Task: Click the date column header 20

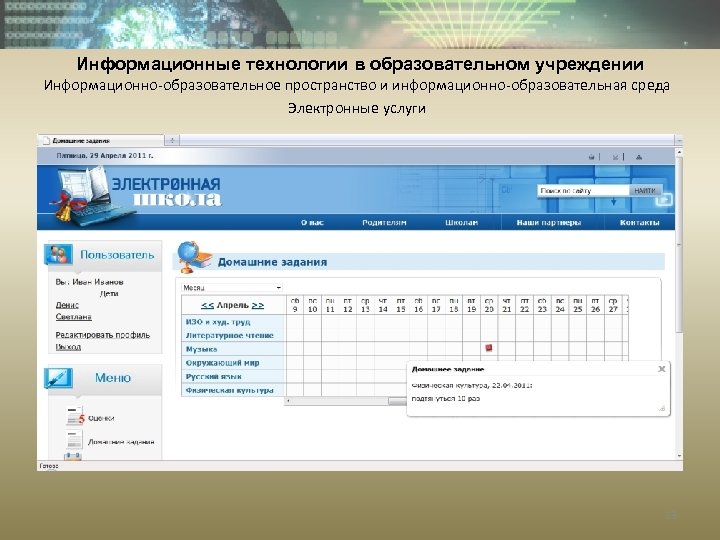Action: (489, 305)
